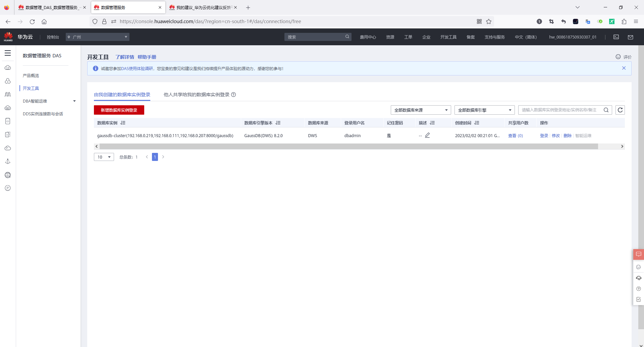Click the pyramid-shaped icon in the left sidebar
644x347 pixels.
[8, 161]
